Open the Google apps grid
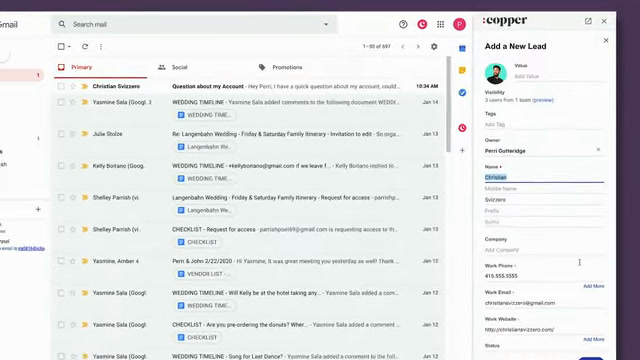640x360 pixels. [x=440, y=24]
